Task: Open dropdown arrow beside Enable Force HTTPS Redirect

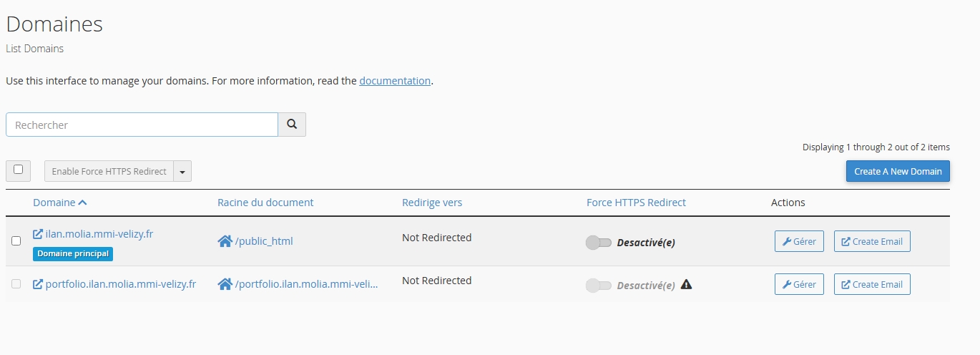Action: click(x=182, y=172)
